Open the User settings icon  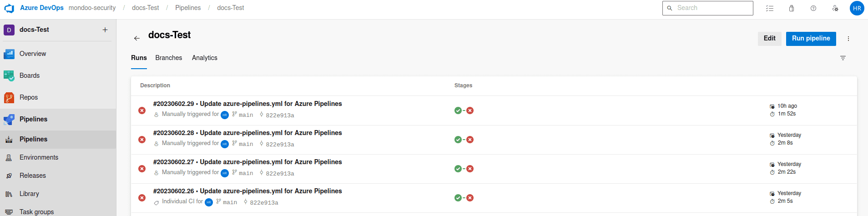click(835, 8)
